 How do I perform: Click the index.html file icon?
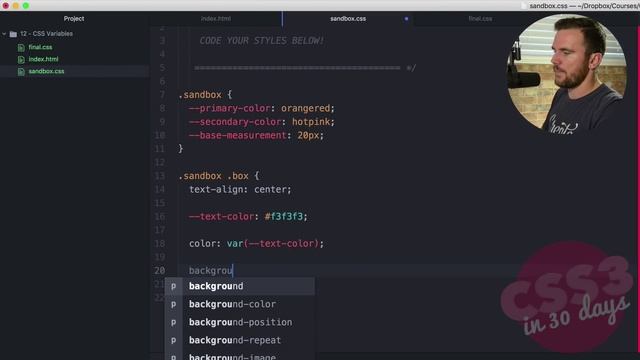coord(21,60)
